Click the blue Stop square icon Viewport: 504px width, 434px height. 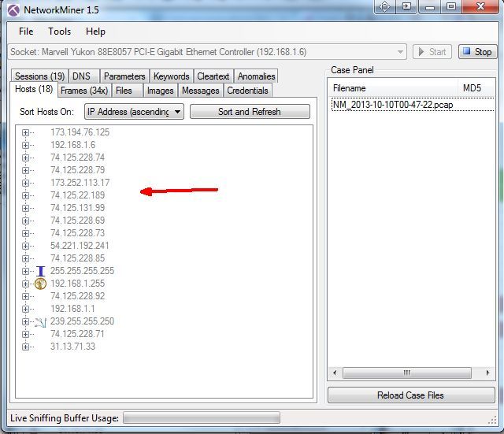467,52
